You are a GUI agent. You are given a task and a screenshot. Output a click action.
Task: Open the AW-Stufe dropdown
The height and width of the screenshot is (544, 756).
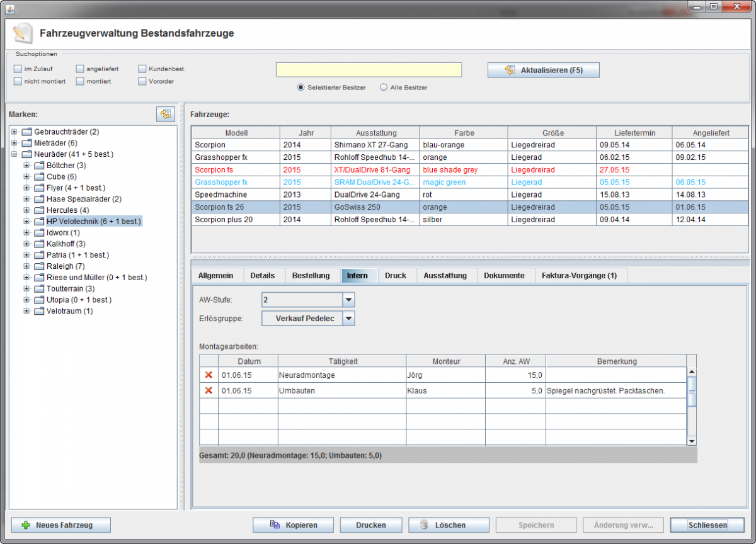pyautogui.click(x=348, y=300)
